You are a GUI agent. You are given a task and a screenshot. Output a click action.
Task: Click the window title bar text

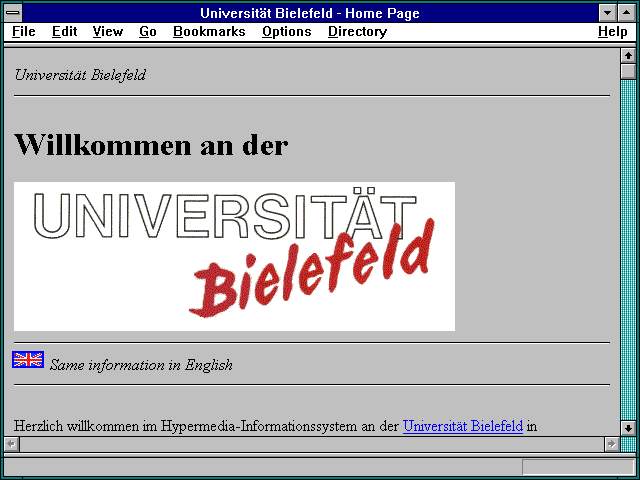pos(310,13)
